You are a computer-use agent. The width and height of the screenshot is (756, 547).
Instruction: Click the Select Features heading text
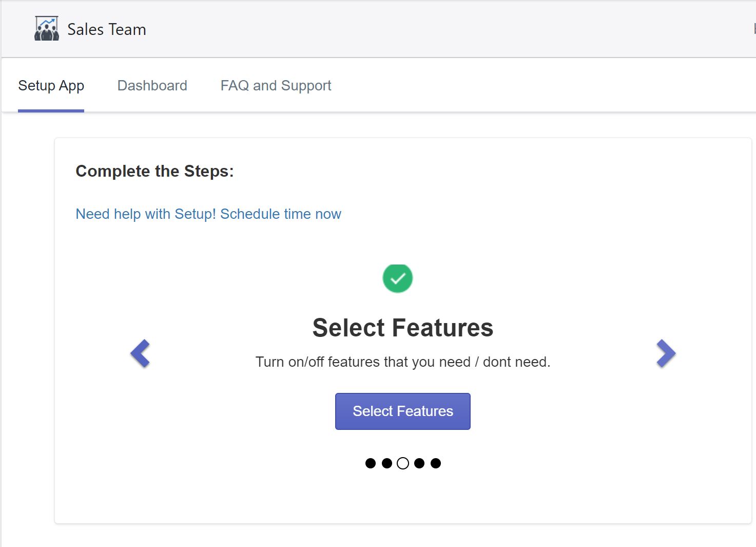pos(402,328)
